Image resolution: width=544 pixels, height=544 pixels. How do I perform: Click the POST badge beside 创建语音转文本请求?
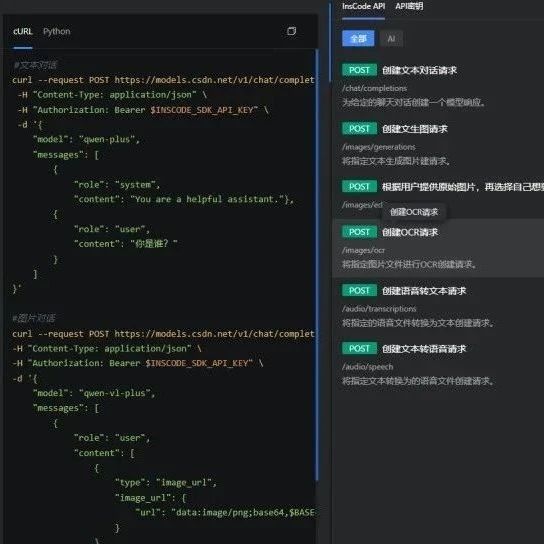click(359, 290)
